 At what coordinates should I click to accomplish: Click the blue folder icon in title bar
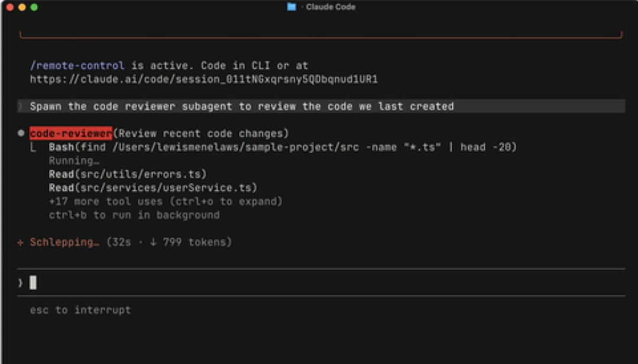291,7
